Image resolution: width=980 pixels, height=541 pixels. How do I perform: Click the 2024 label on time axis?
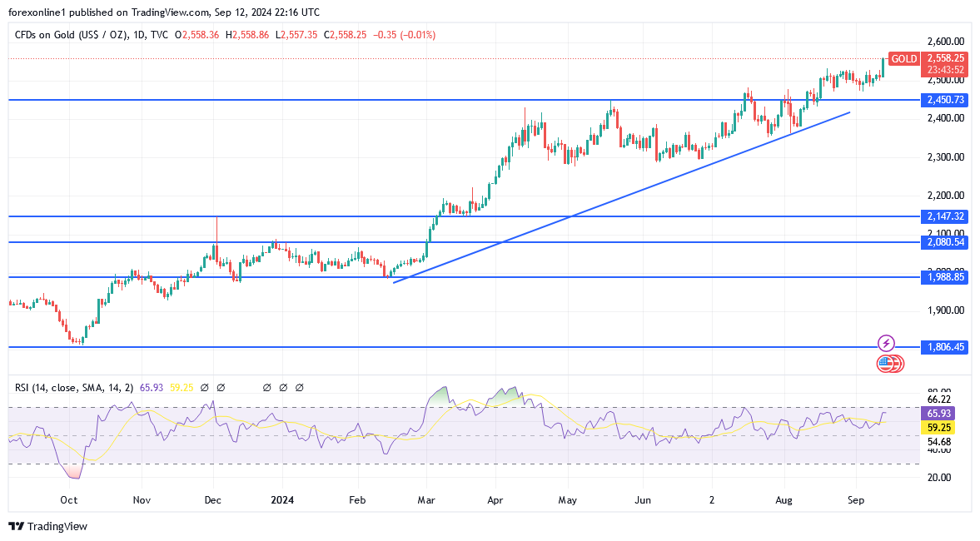(281, 500)
